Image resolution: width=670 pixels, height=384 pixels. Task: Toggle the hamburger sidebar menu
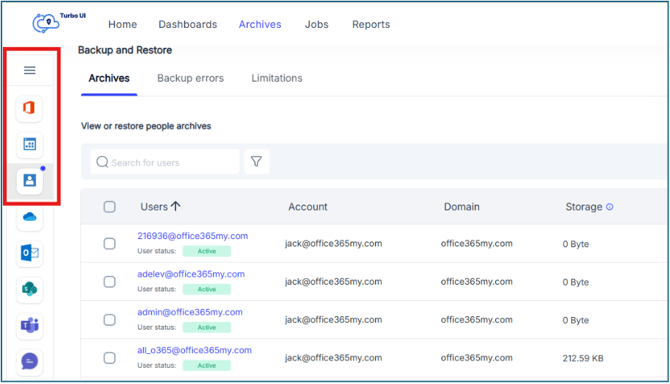coord(29,70)
